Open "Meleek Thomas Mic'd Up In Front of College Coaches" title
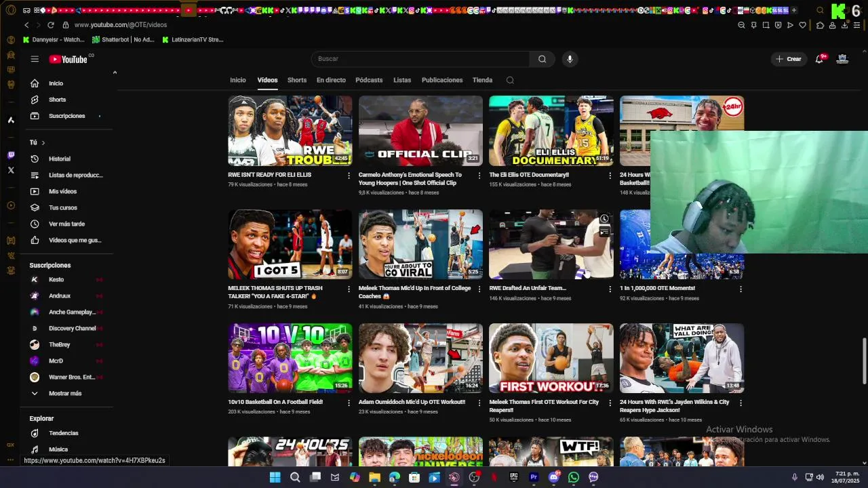Screen dimensions: 868x488 pos(415,292)
